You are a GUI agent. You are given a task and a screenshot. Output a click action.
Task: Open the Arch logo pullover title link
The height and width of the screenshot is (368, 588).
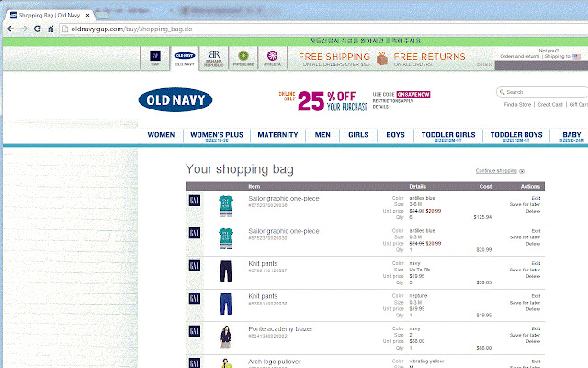275,362
